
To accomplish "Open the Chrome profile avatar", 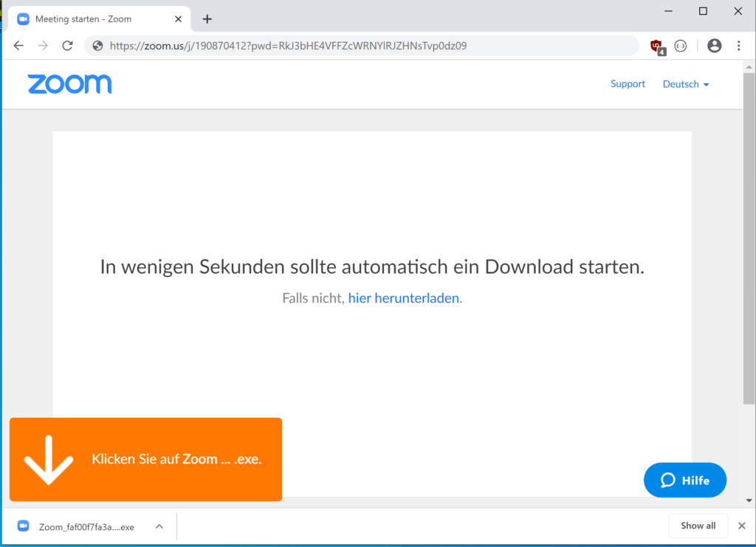I will [x=714, y=46].
